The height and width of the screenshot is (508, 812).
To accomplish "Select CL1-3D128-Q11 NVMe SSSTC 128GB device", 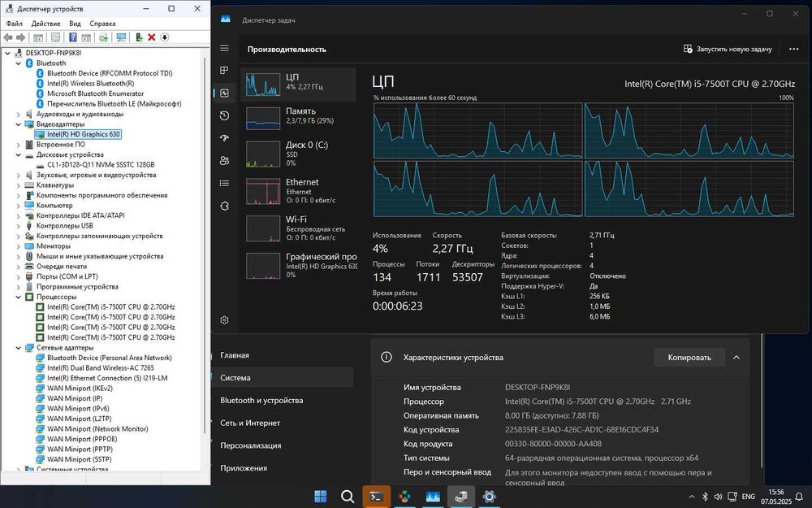I will coord(101,165).
